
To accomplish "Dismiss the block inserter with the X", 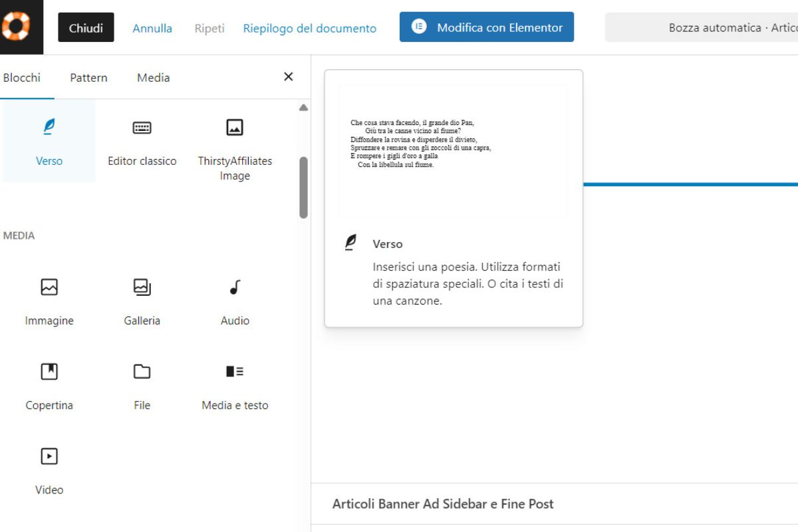I will [x=288, y=76].
